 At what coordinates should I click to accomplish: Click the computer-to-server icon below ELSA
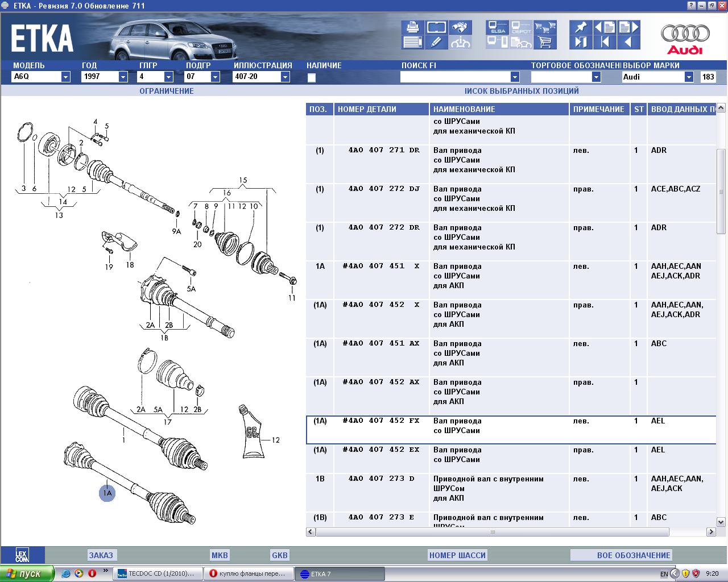497,42
